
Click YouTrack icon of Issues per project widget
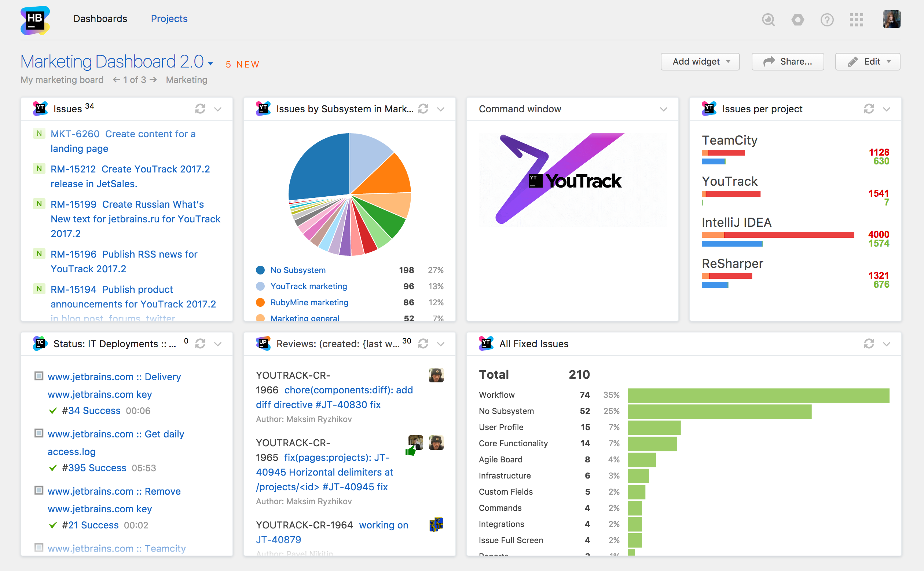coord(709,108)
